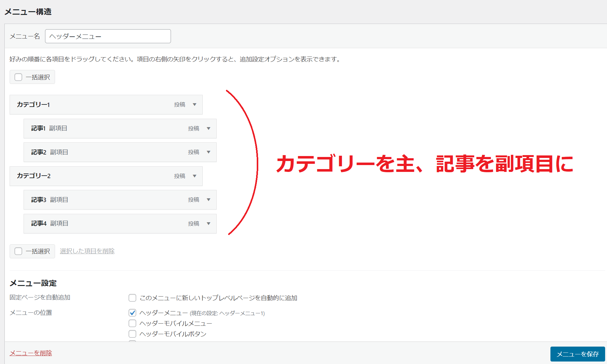607x364 pixels.
Task: Expand the カテゴリー1 menu item arrow
Action: tap(195, 105)
